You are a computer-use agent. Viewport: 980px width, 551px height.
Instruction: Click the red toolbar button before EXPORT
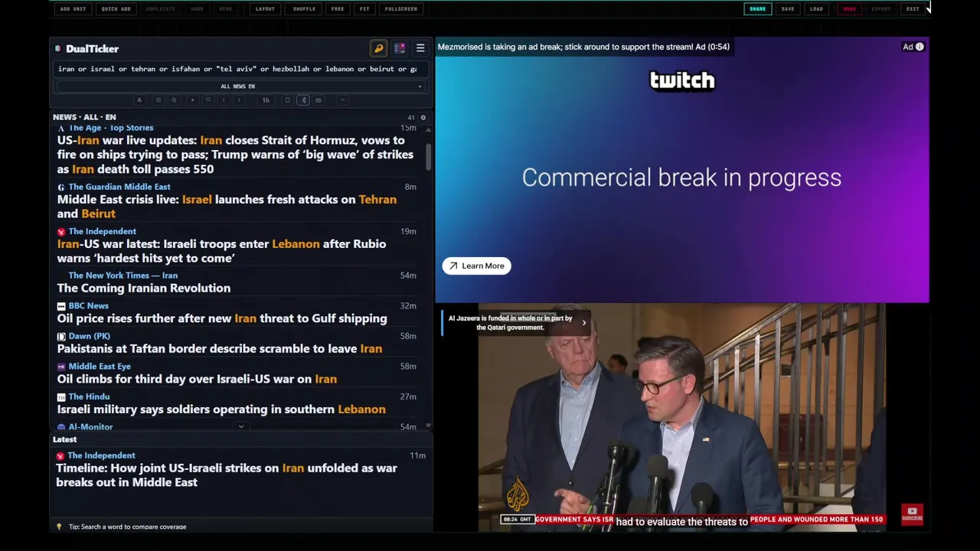point(849,9)
